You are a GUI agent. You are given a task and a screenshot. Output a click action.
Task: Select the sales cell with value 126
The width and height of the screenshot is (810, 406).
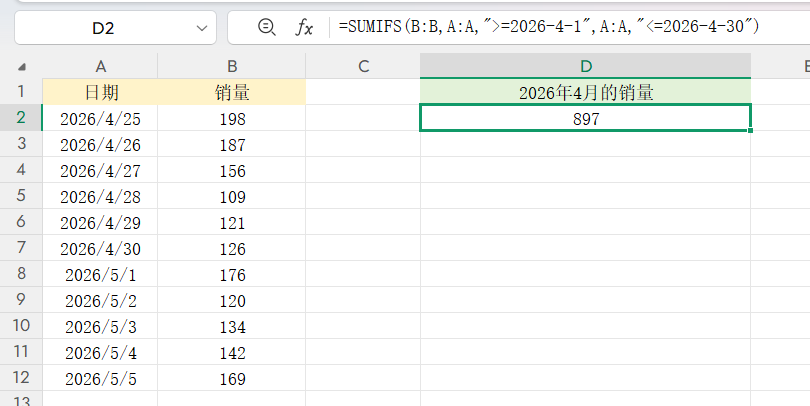(x=232, y=248)
